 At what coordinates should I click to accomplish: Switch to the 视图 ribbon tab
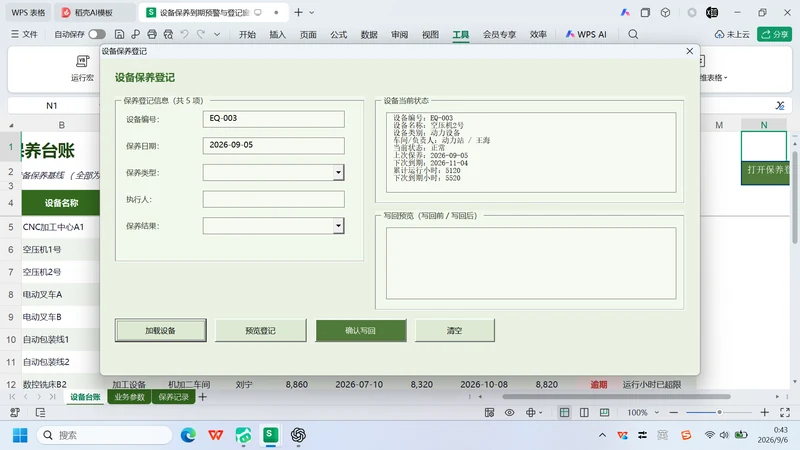[430, 34]
